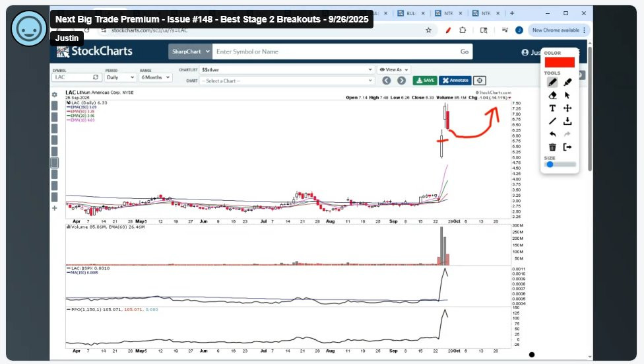The height and width of the screenshot is (364, 644).
Task: Go to next chart arrow
Action: click(x=401, y=81)
